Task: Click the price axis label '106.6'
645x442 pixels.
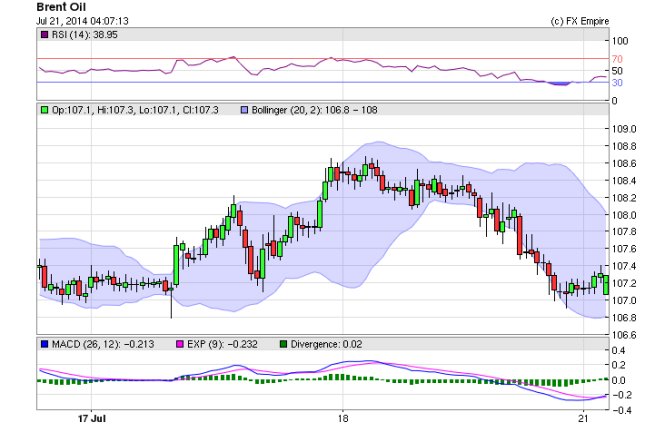Action: pos(624,335)
